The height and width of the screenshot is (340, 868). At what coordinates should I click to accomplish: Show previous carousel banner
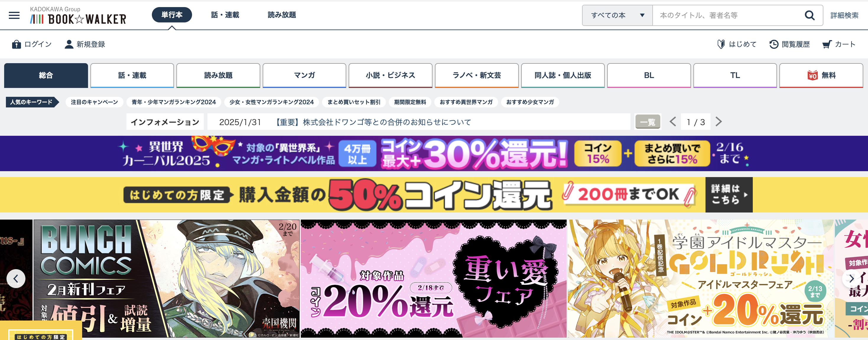coord(15,278)
